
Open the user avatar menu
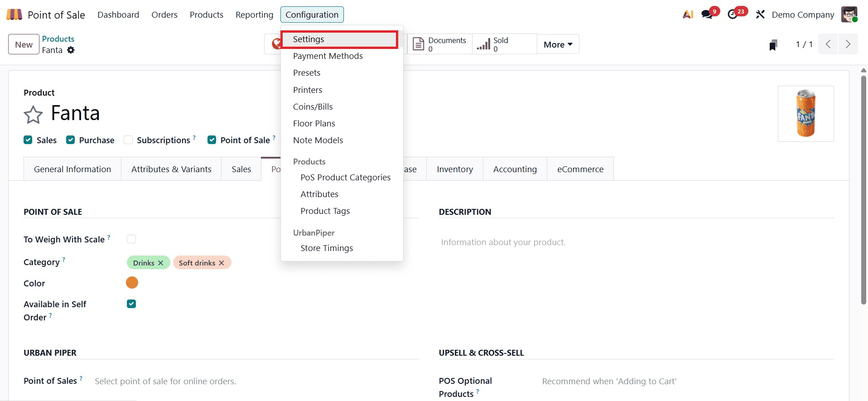tap(849, 14)
